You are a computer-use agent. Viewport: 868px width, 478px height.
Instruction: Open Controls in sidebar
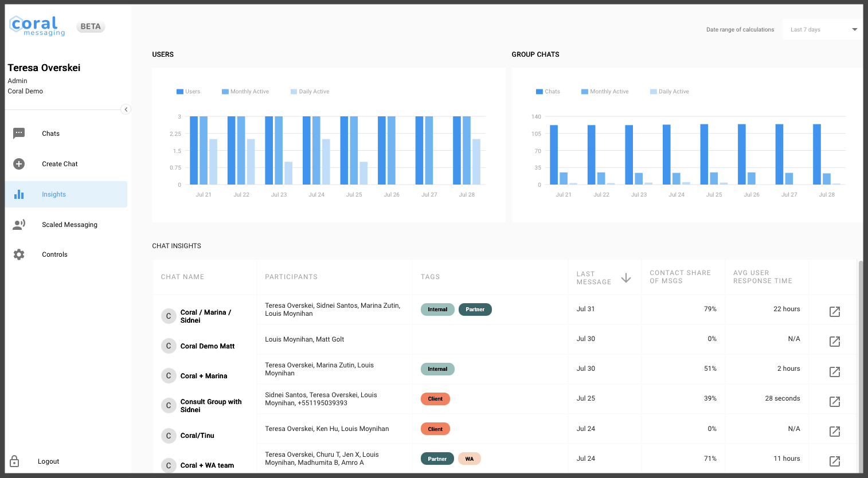67,254
